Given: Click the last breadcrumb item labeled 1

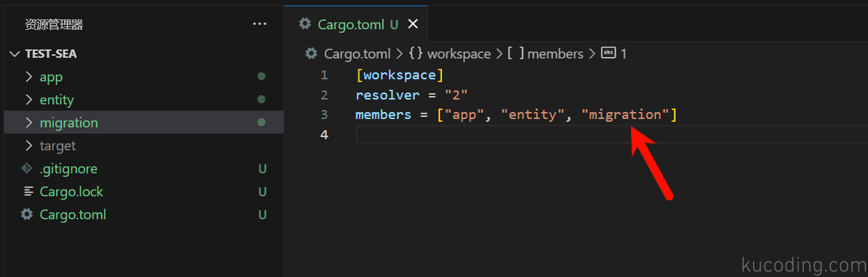Looking at the screenshot, I should [x=623, y=54].
